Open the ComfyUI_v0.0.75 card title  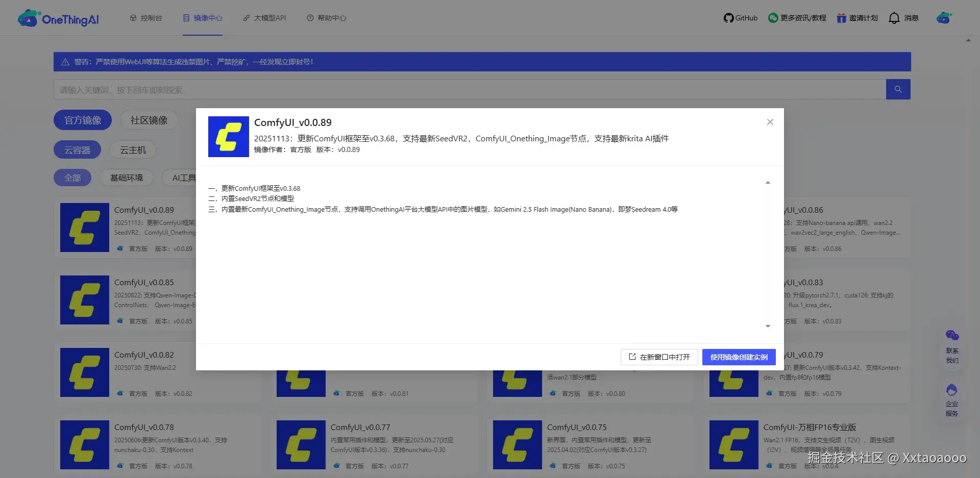(x=577, y=427)
